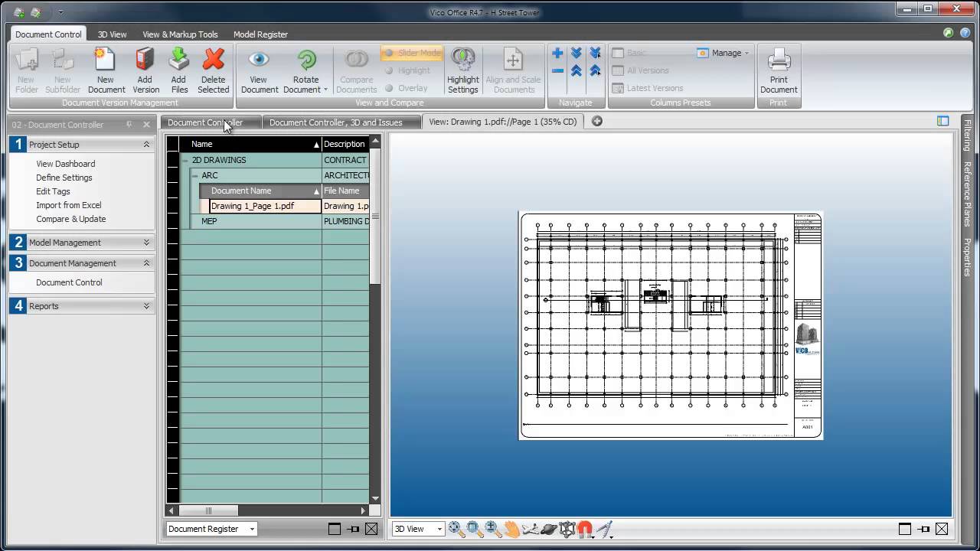Select the Overlay compare option

(406, 88)
